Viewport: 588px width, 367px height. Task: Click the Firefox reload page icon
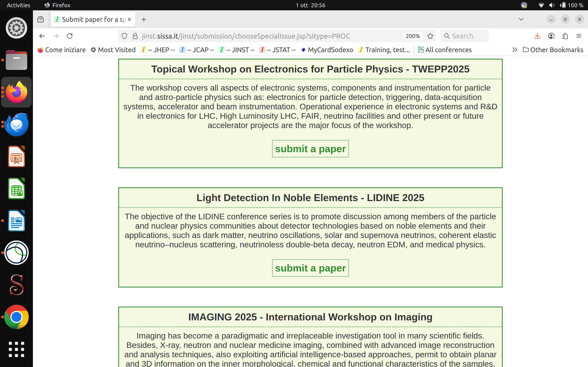[70, 36]
